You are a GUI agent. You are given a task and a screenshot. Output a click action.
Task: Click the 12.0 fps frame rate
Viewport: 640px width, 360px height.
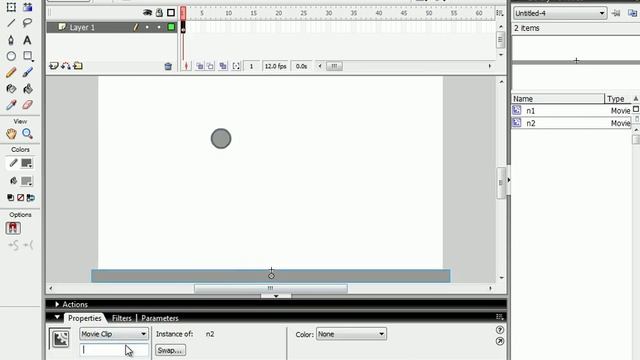(276, 66)
